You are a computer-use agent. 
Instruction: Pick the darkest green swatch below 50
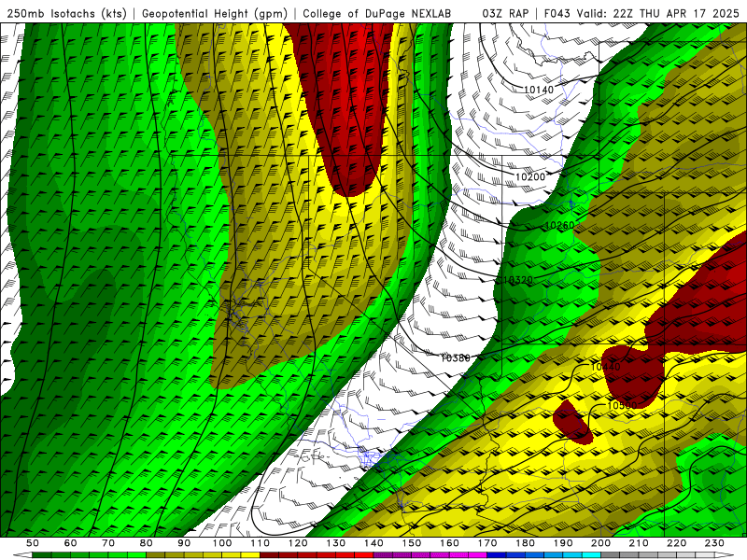coord(41,554)
